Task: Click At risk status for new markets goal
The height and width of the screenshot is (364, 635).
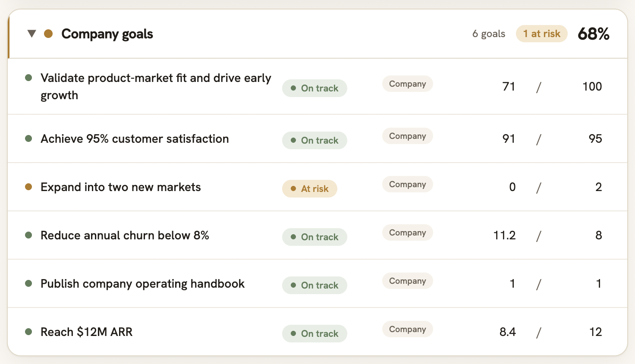Action: 310,188
